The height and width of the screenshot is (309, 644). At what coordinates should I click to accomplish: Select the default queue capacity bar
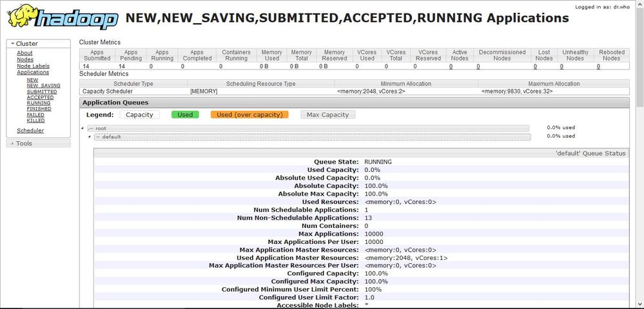(312, 136)
